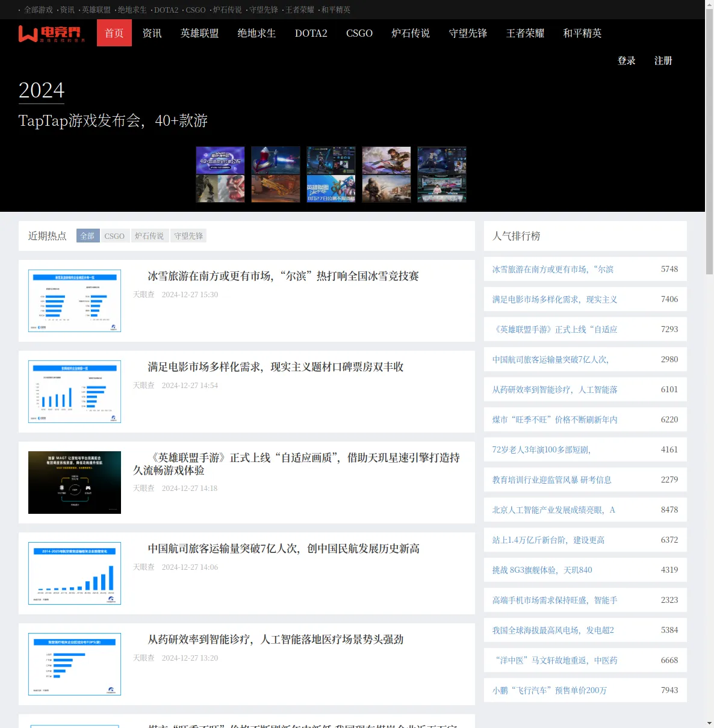
Task: Open ranking item 高端手机市场需求保持旺盛
Action: 555,600
